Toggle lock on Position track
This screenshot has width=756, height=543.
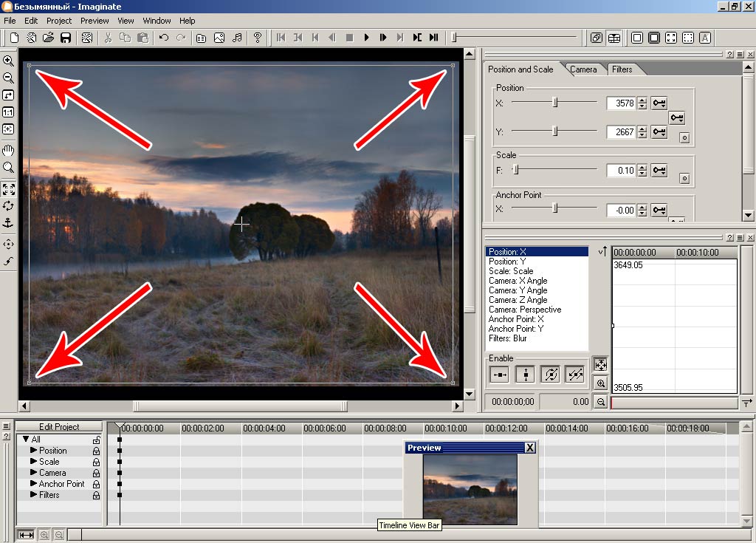click(96, 451)
